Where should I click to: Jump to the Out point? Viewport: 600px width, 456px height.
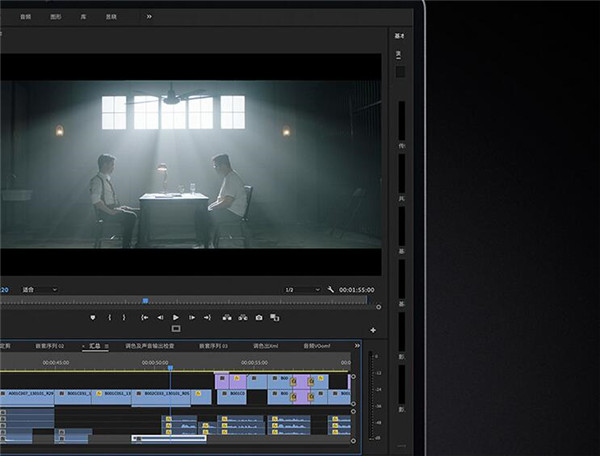click(x=207, y=318)
